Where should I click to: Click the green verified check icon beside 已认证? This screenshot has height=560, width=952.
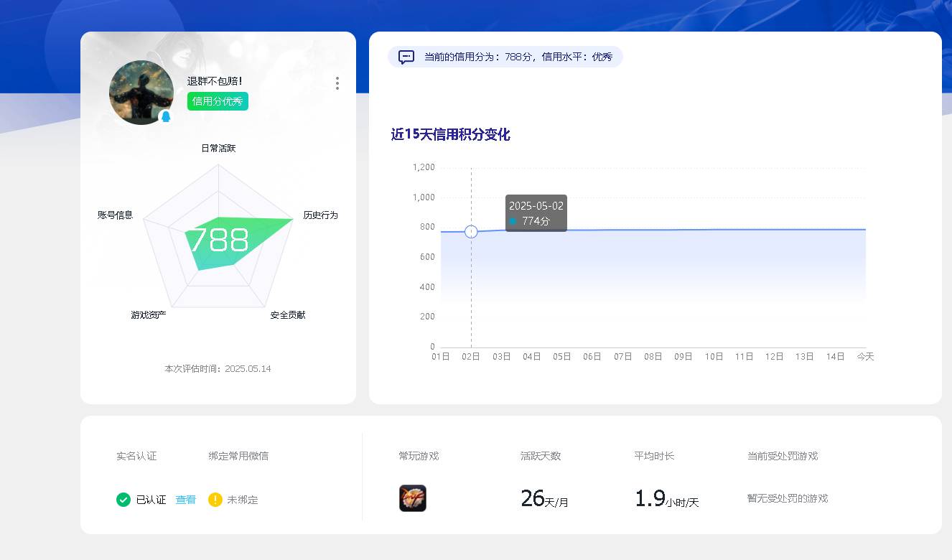click(123, 500)
